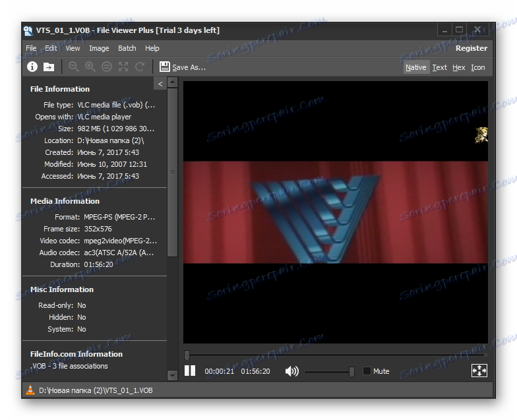Click the '.VOB - 3 file associations' text
Image resolution: width=517 pixels, height=420 pixels.
tap(69, 366)
